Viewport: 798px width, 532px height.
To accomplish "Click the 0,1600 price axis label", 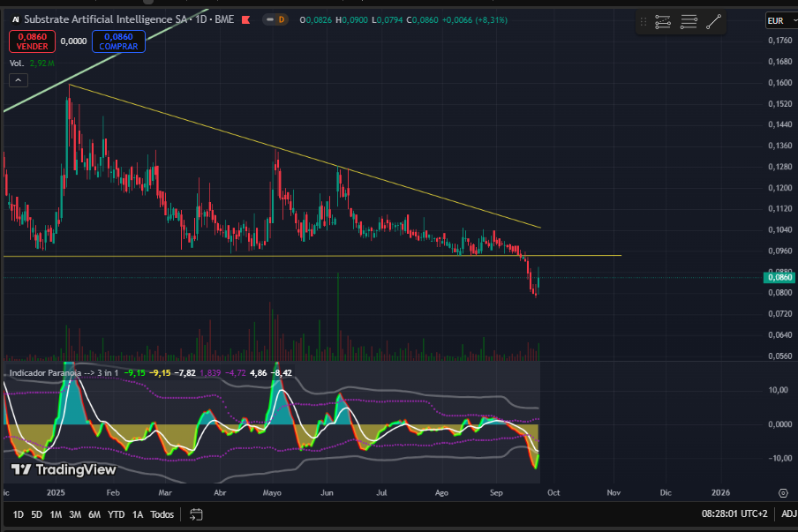I will [x=780, y=82].
